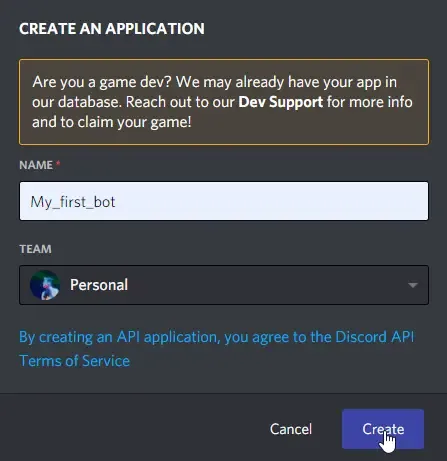Select the NAME field label

click(36, 165)
